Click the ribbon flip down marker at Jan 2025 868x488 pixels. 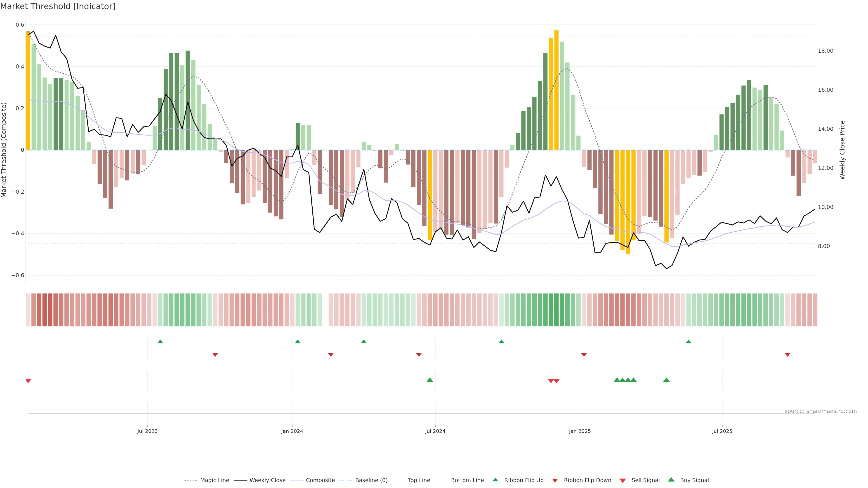click(x=584, y=355)
